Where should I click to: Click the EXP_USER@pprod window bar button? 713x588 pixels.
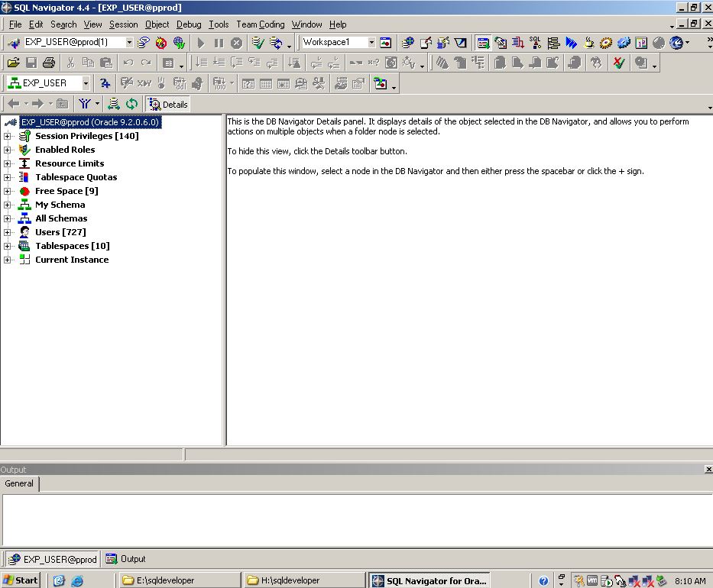(x=53, y=559)
